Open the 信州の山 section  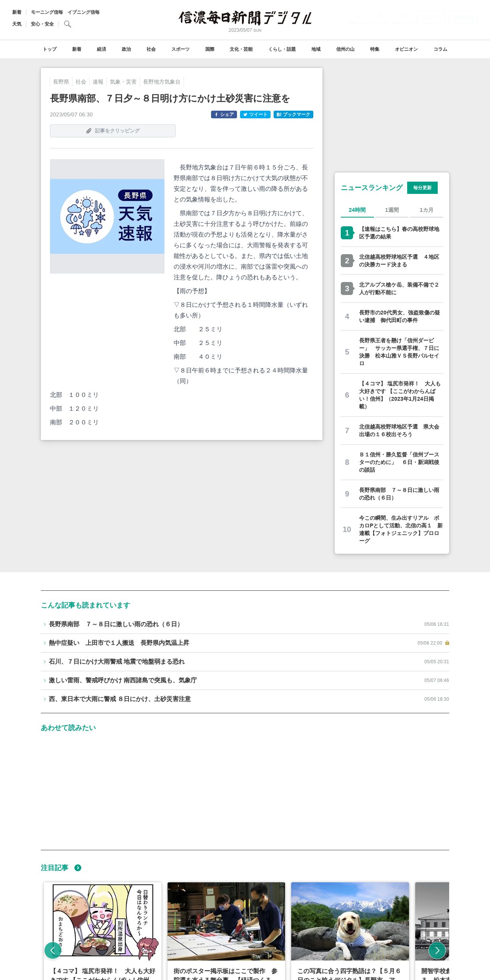345,49
